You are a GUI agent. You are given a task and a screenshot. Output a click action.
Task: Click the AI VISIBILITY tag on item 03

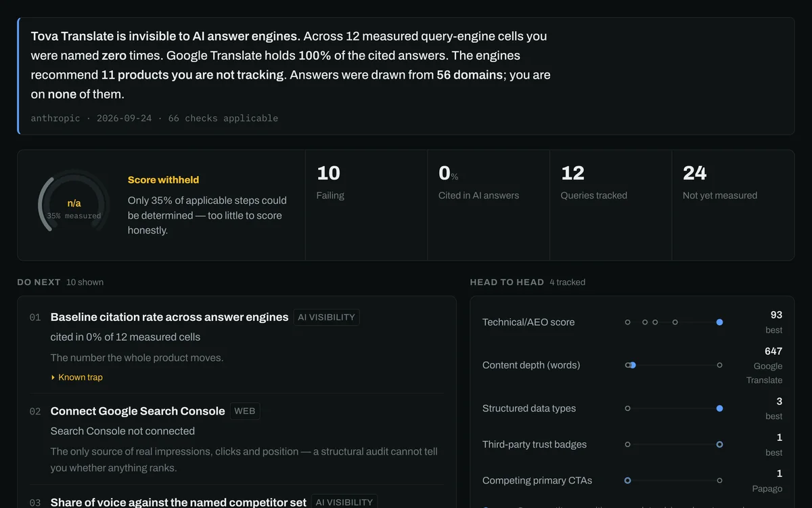click(344, 502)
